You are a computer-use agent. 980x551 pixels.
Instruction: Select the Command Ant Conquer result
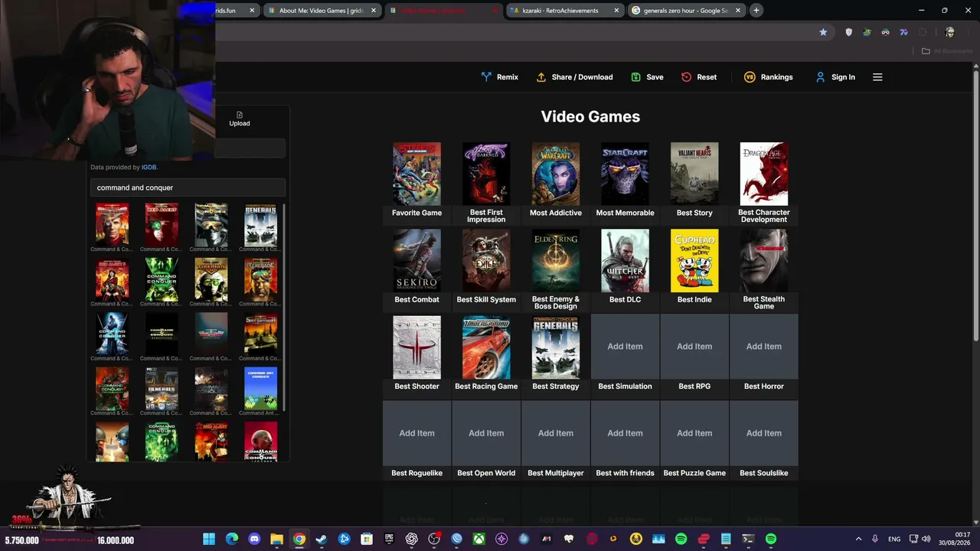260,388
